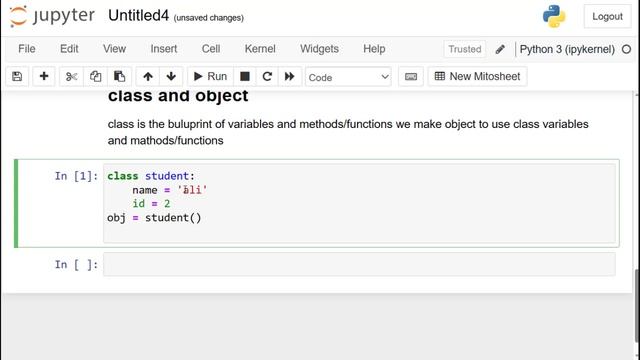
Task: Open the Insert menu
Action: (164, 49)
